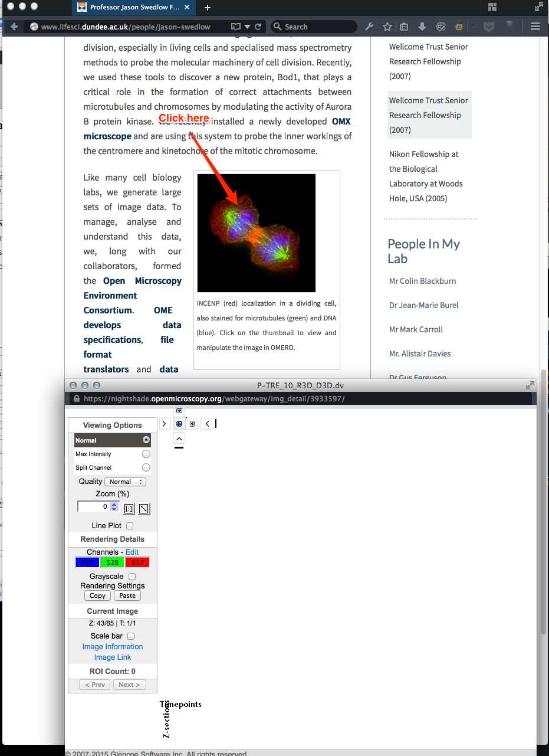Turn on the Scale bar checkbox

[x=131, y=636]
